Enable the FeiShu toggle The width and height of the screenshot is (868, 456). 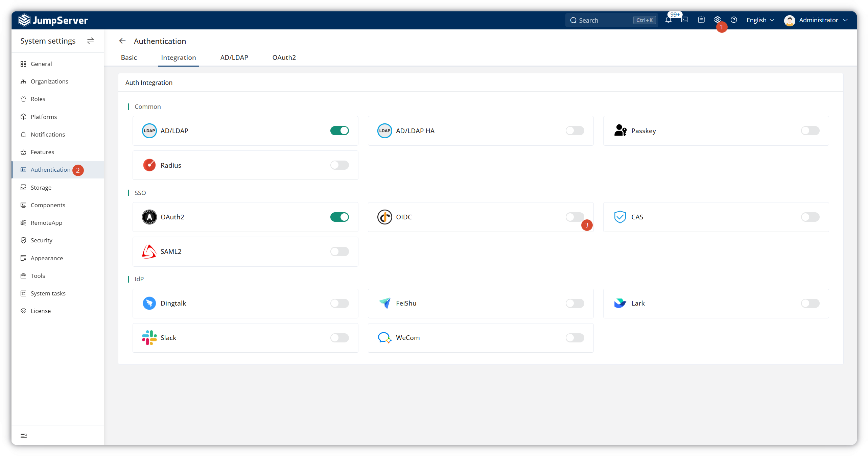(x=575, y=303)
